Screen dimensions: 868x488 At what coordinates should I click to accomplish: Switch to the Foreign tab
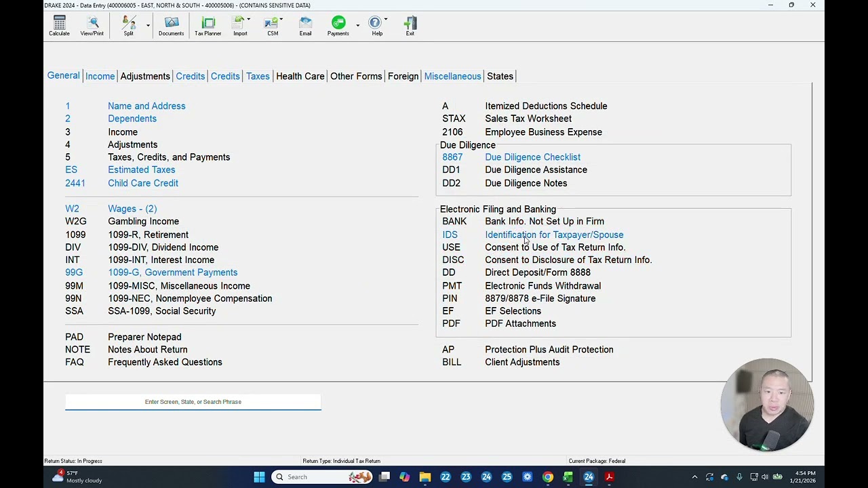pyautogui.click(x=403, y=77)
